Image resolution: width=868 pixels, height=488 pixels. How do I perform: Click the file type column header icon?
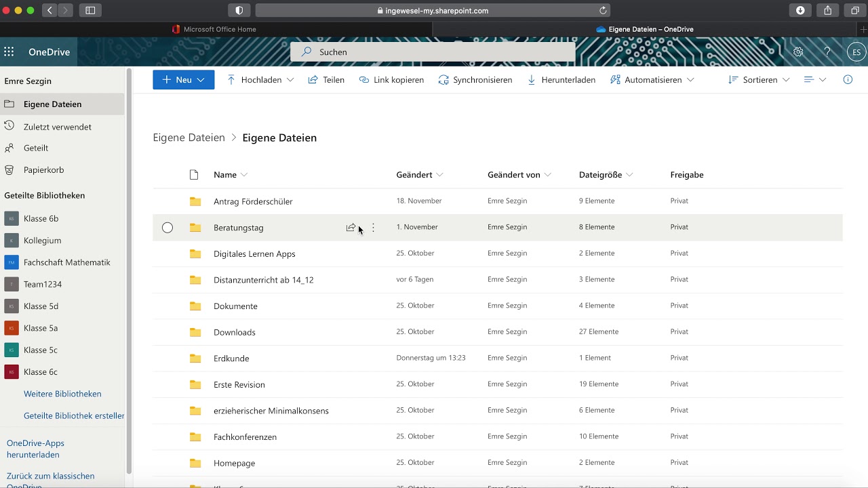tap(194, 175)
